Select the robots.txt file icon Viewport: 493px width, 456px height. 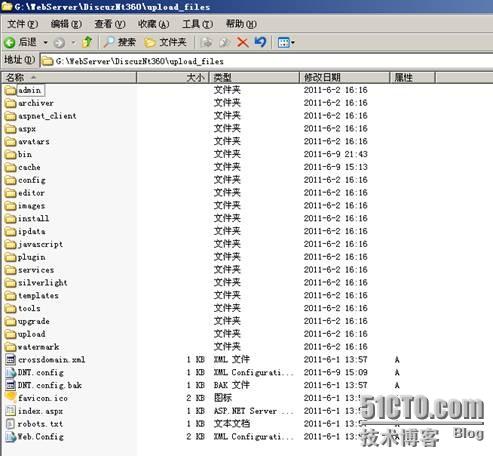pos(11,424)
